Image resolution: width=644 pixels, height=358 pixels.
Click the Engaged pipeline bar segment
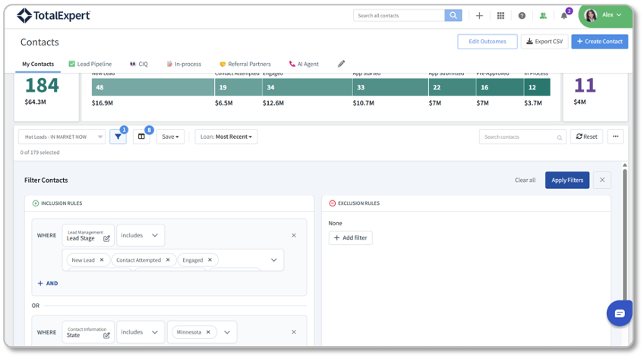pyautogui.click(x=308, y=87)
